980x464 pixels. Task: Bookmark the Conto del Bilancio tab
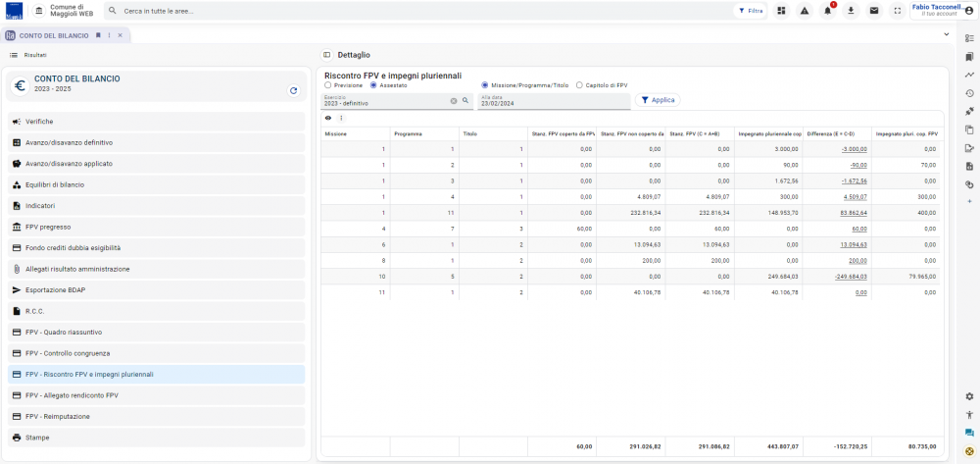(x=98, y=35)
